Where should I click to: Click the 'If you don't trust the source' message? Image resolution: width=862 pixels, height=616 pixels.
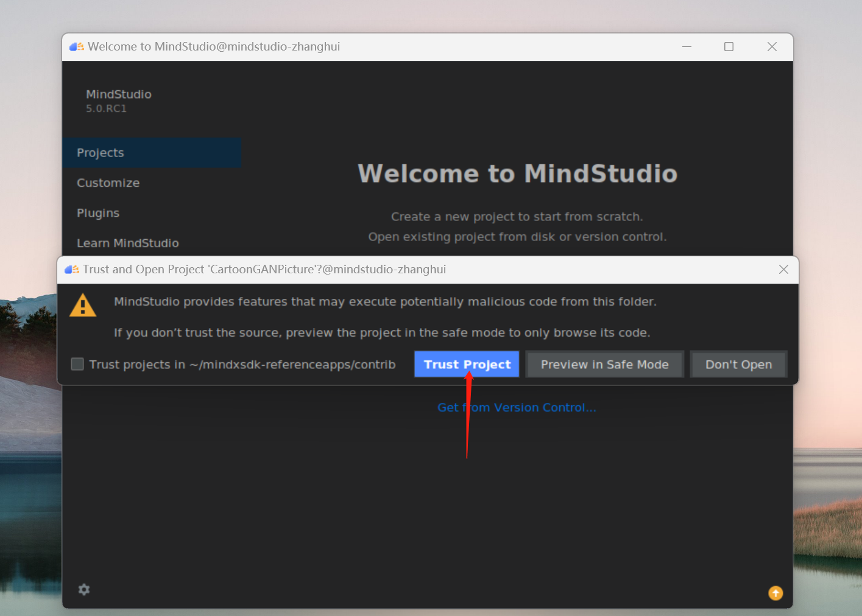pyautogui.click(x=382, y=332)
